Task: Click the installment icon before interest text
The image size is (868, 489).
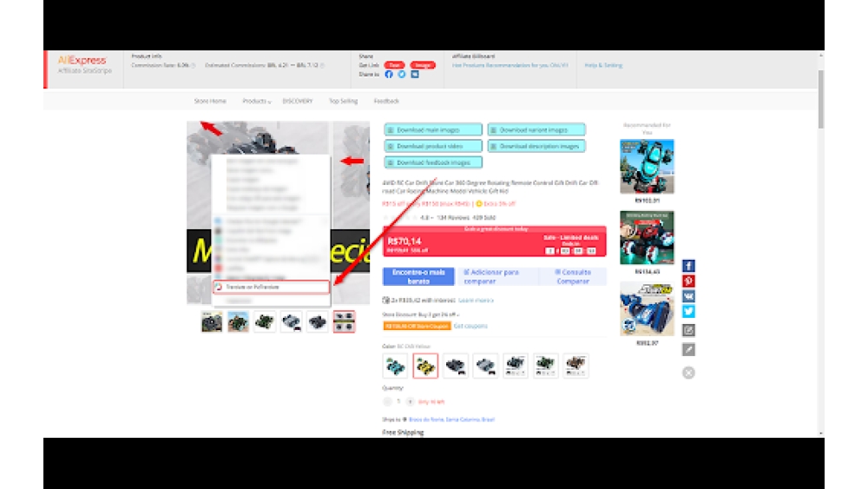Action: (x=386, y=301)
